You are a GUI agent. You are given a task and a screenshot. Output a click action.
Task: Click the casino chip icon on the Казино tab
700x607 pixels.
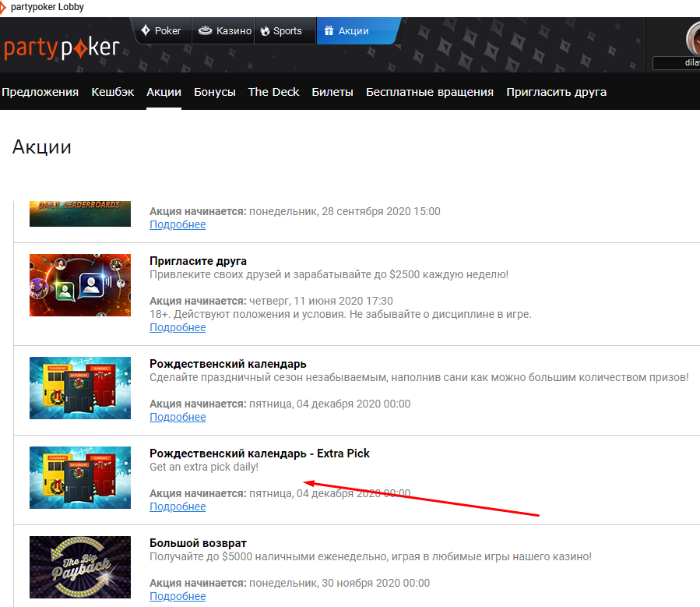point(206,30)
